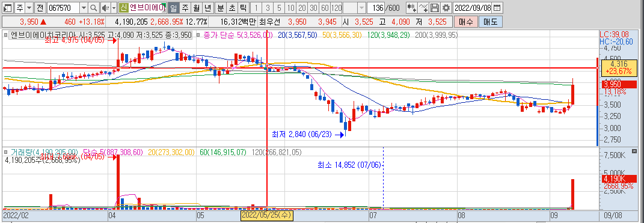Viewport: 644px width, 223px height.
Task: Click the 매수 buy button
Action: (466, 22)
